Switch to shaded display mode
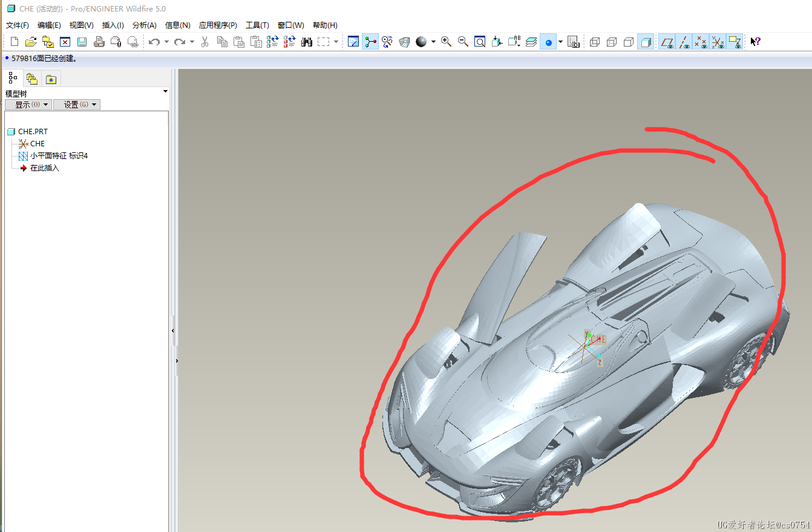812x532 pixels. pos(646,42)
